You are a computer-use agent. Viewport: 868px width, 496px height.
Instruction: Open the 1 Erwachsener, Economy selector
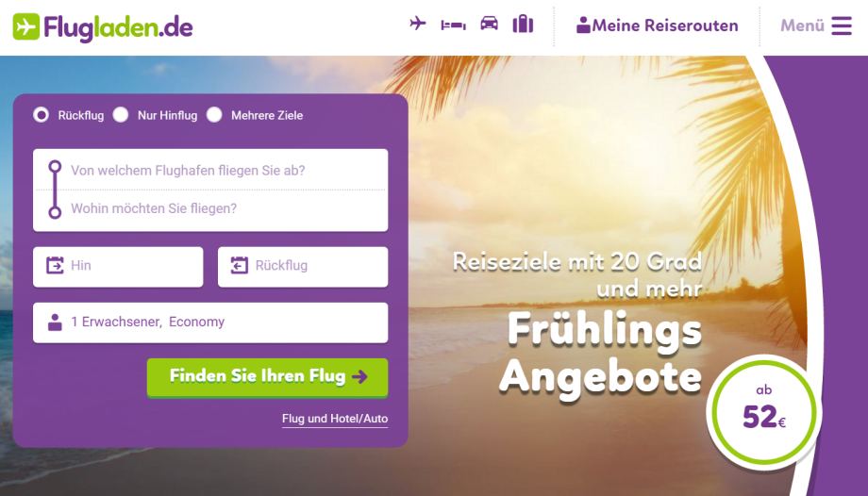coord(210,322)
